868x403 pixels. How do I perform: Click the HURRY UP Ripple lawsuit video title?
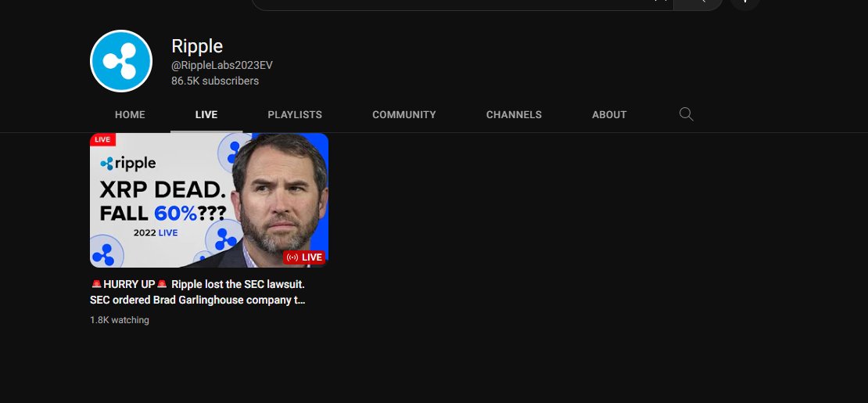click(x=198, y=292)
